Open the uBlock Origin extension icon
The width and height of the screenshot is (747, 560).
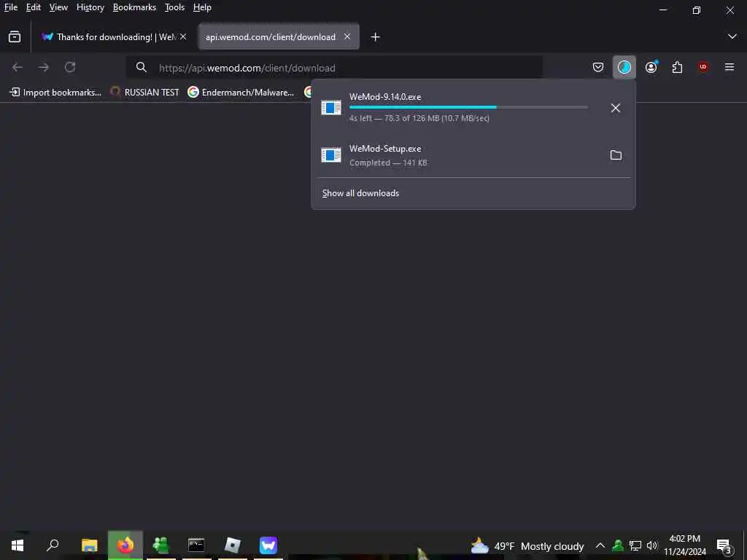(x=703, y=67)
